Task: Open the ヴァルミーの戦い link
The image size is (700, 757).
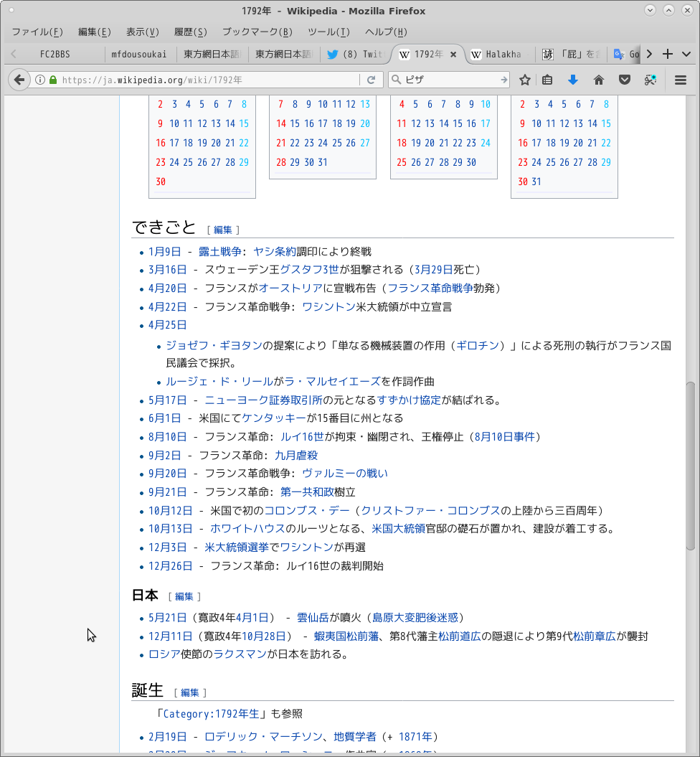Action: tap(345, 474)
